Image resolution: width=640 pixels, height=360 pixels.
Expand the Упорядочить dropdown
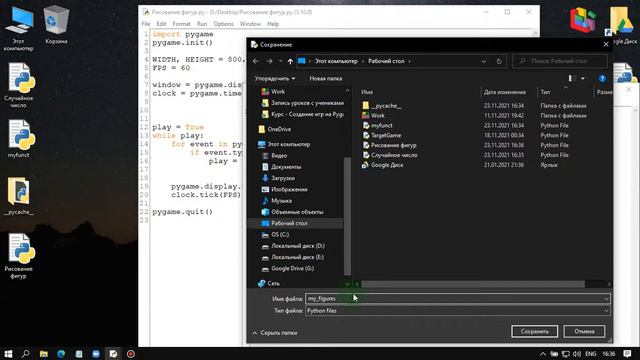click(x=275, y=78)
